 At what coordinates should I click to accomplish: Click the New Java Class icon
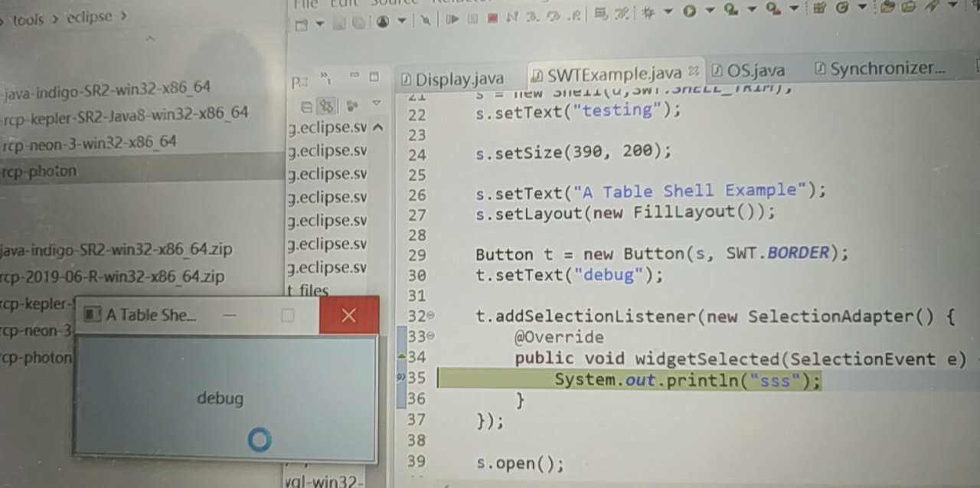click(842, 8)
